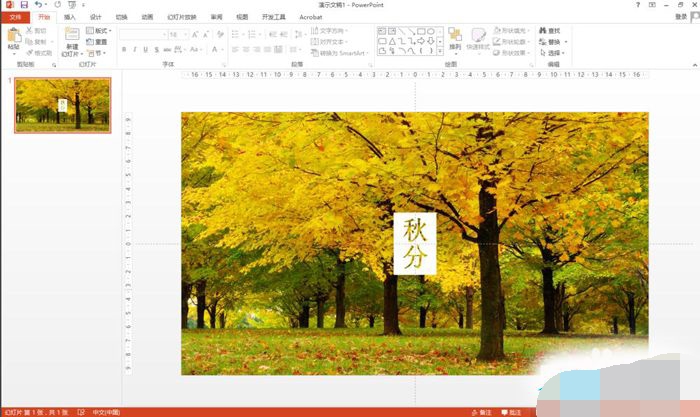The height and width of the screenshot is (417, 700).
Task: Open the Design (设计) ribbon tab
Action: tap(95, 17)
